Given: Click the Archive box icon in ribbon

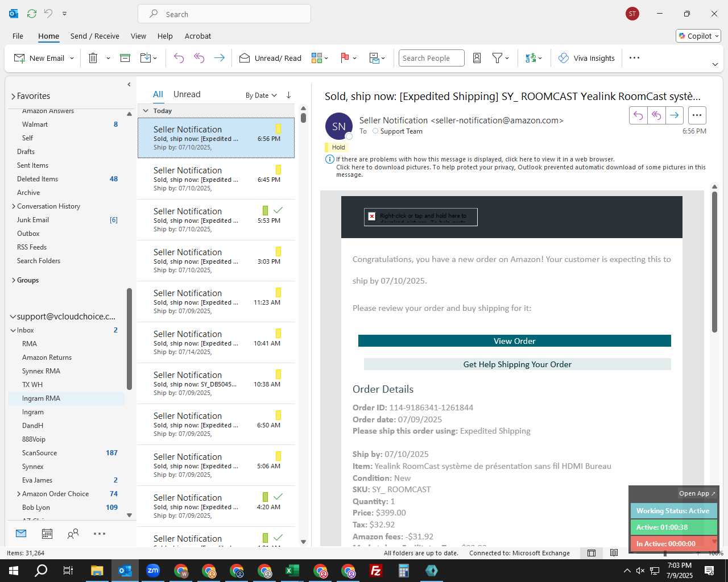Looking at the screenshot, I should tap(125, 58).
